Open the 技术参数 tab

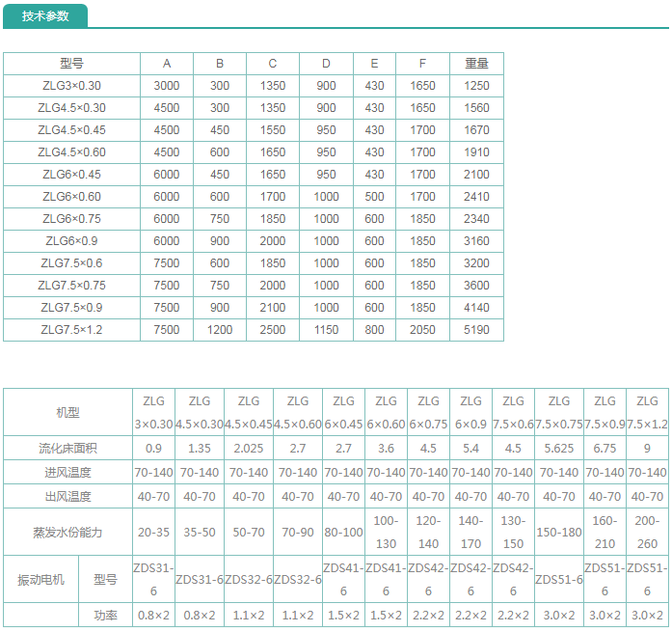(x=45, y=15)
